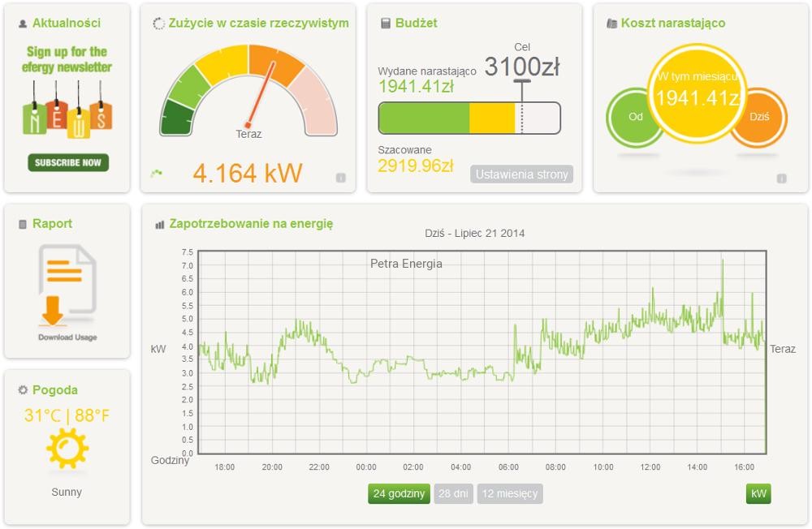Click the info icon in the cumulative cost panel
Screen dimensions: 812x529
781,178
